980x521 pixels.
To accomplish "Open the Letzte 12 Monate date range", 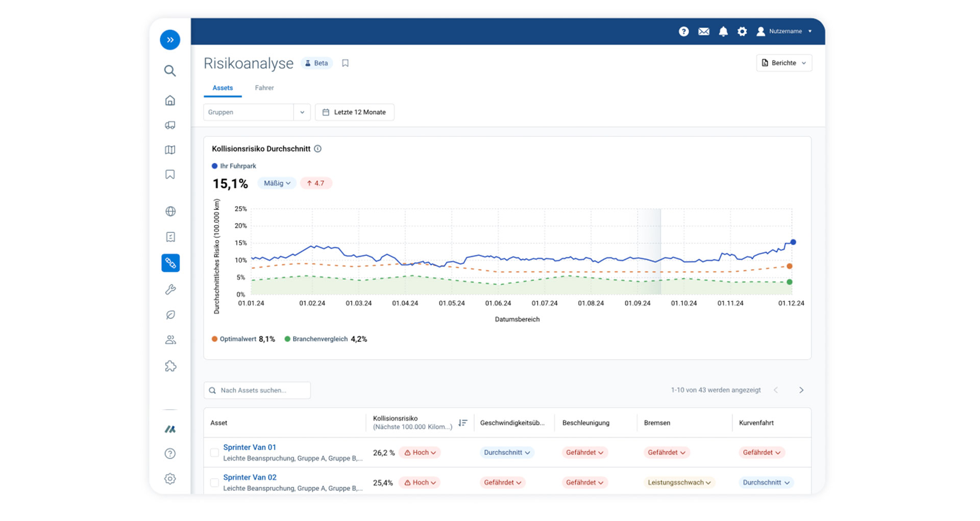I will point(355,112).
